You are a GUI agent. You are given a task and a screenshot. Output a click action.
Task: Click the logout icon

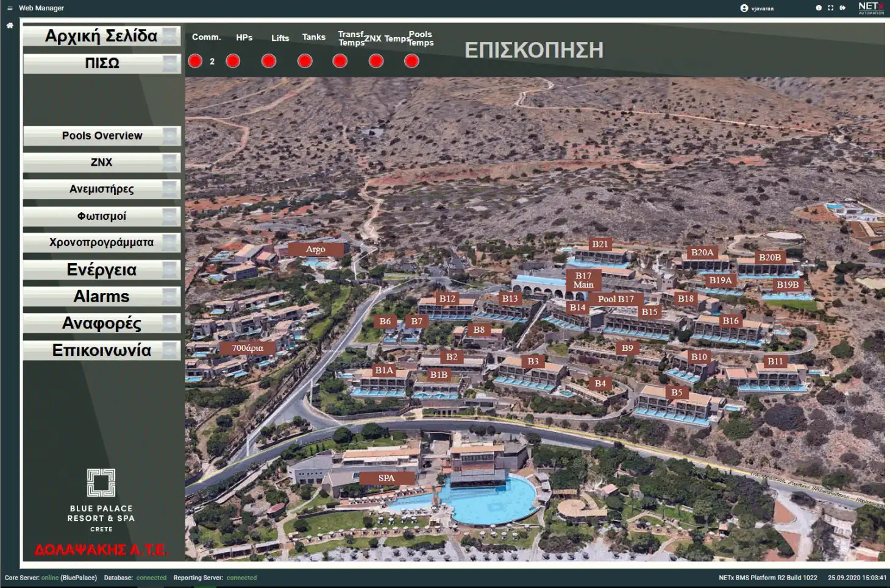pos(842,8)
